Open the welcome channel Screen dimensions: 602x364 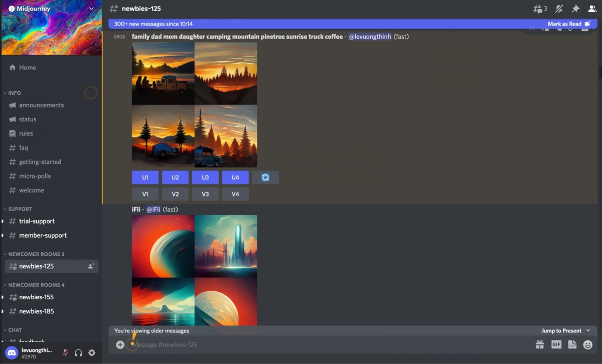coord(51,191)
